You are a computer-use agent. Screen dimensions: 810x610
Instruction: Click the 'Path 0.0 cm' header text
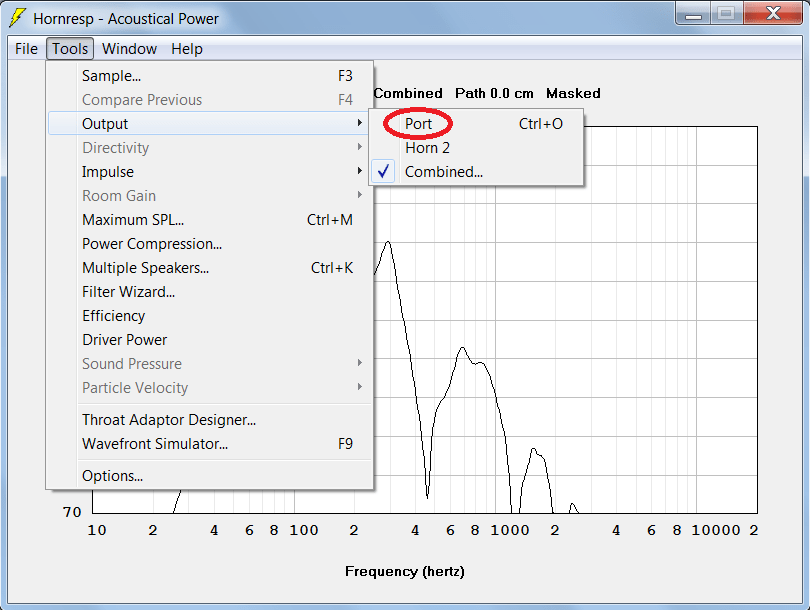click(x=494, y=93)
